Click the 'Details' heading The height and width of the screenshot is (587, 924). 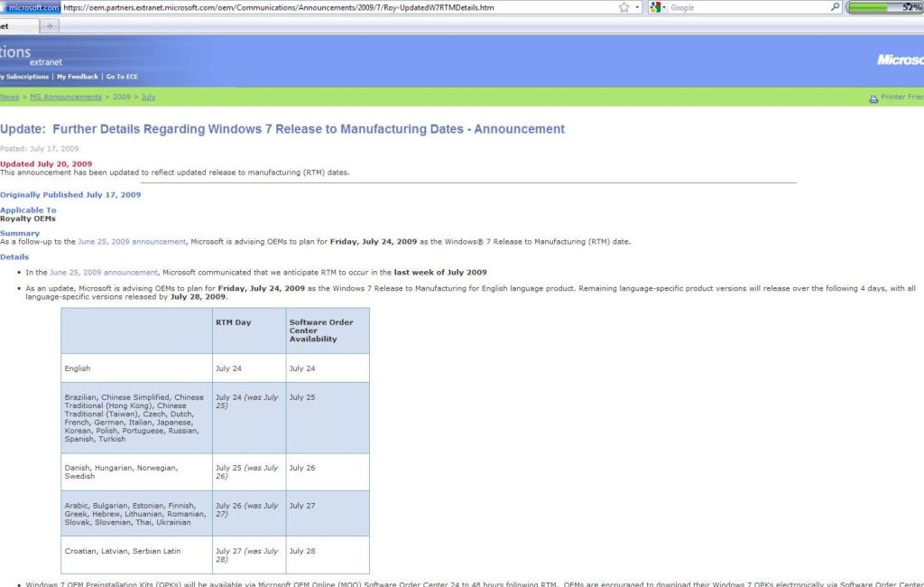coord(14,256)
